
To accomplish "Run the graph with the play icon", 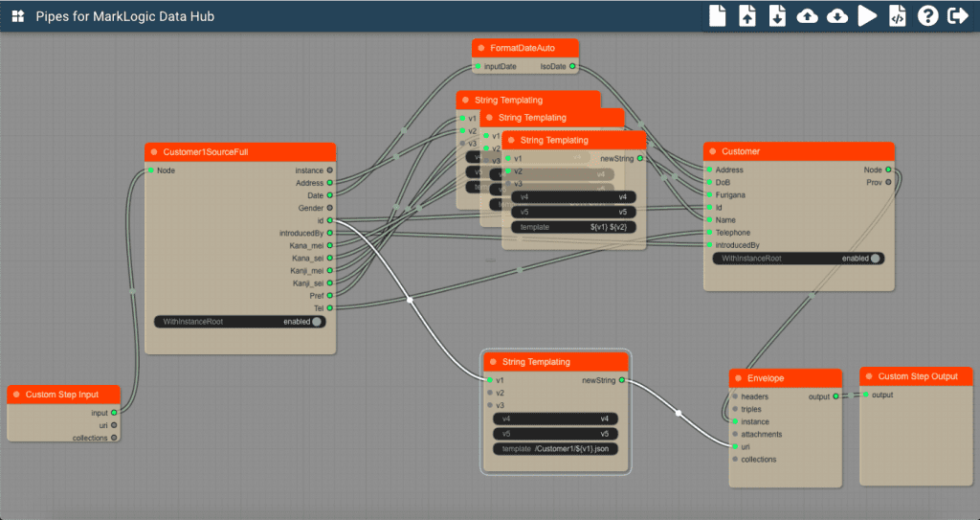I will pyautogui.click(x=867, y=16).
